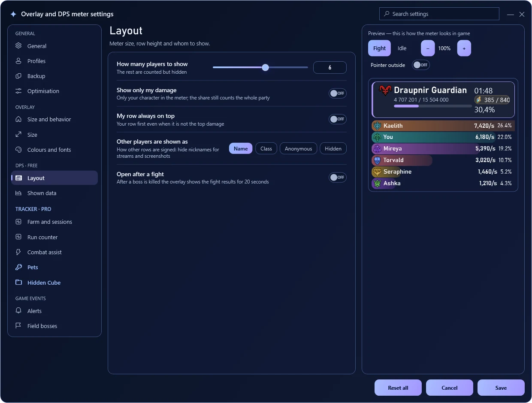Image resolution: width=532 pixels, height=403 pixels.
Task: Decrease preview zoom with minus button
Action: tap(428, 48)
